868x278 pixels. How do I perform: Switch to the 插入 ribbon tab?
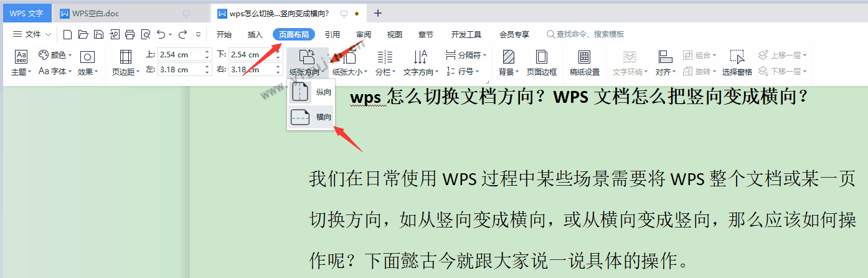pos(255,34)
